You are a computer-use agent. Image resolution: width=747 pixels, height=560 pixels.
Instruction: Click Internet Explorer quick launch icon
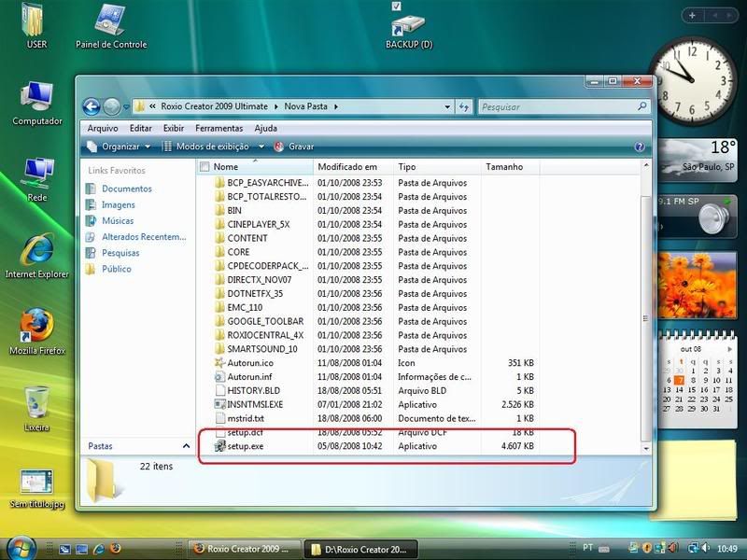coord(99,549)
